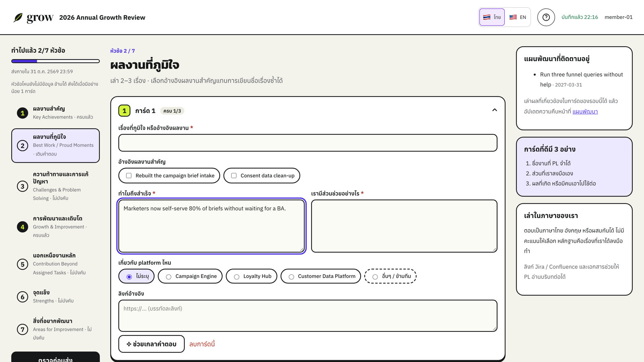Select the Campaign Engine platform radio

click(190, 276)
